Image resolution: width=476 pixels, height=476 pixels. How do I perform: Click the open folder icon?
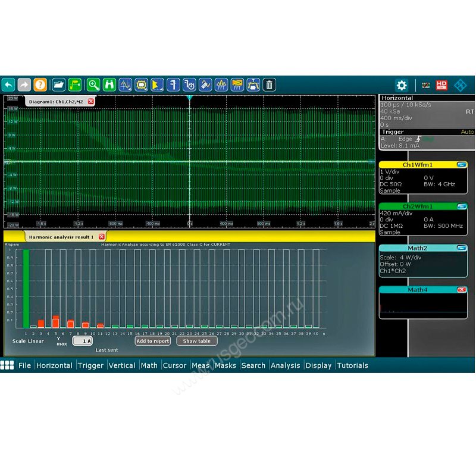58,84
